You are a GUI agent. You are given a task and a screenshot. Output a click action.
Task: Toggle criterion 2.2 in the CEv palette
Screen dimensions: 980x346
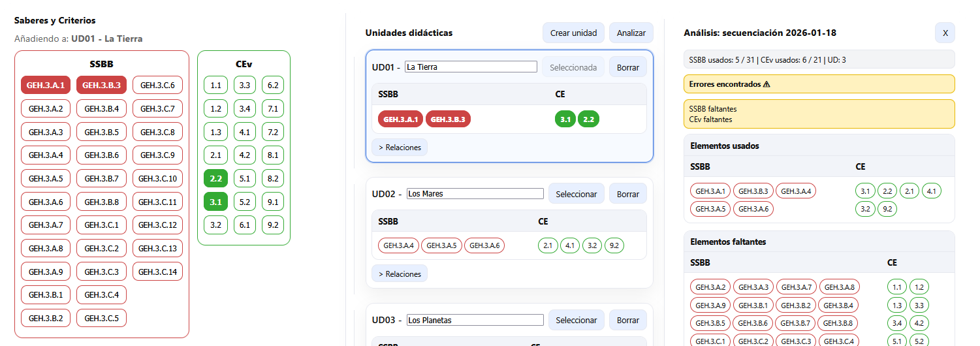(x=215, y=178)
